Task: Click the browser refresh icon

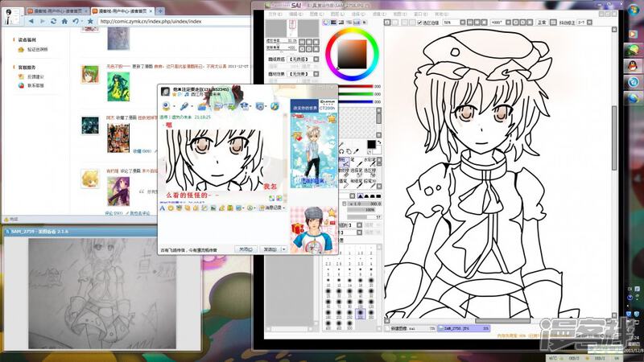Action: pos(53,21)
